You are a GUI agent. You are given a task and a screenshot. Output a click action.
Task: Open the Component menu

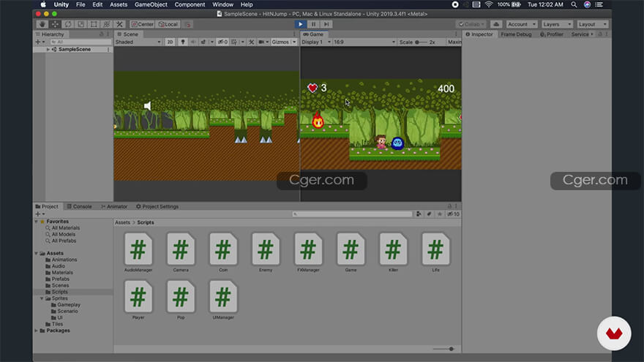190,4
